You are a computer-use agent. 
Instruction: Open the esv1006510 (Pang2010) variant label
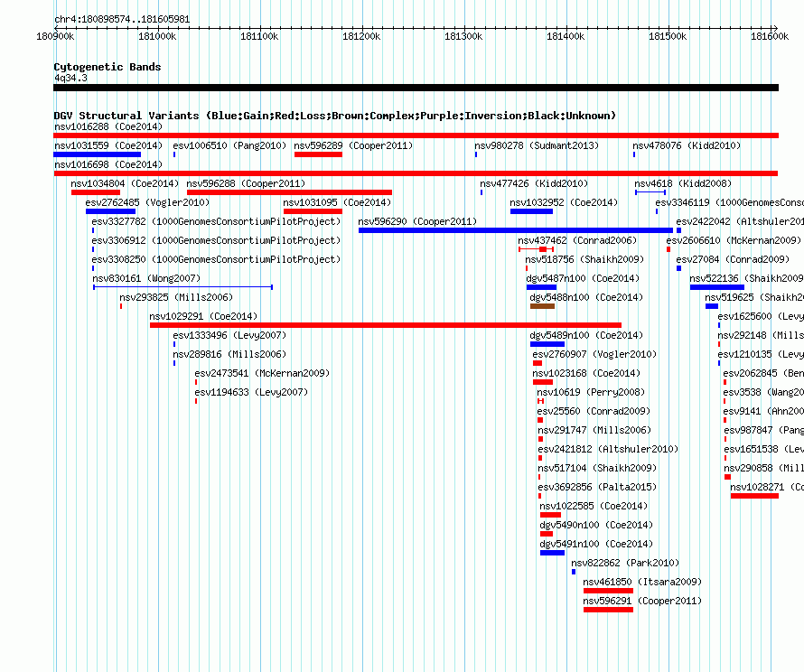(229, 145)
